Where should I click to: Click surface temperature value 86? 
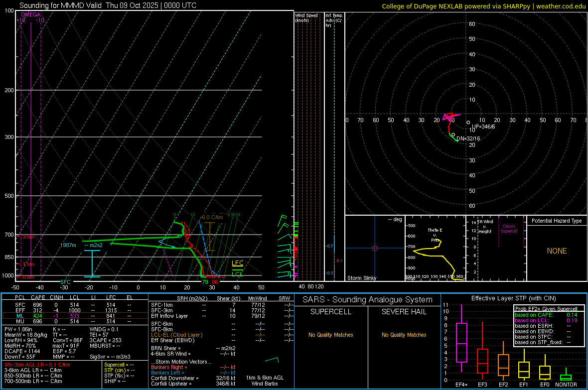pyautogui.click(x=215, y=282)
